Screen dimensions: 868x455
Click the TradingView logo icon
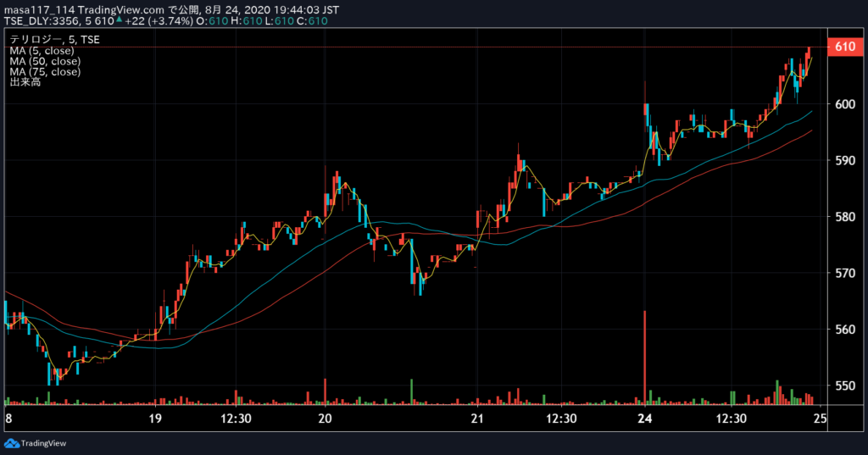(11, 443)
